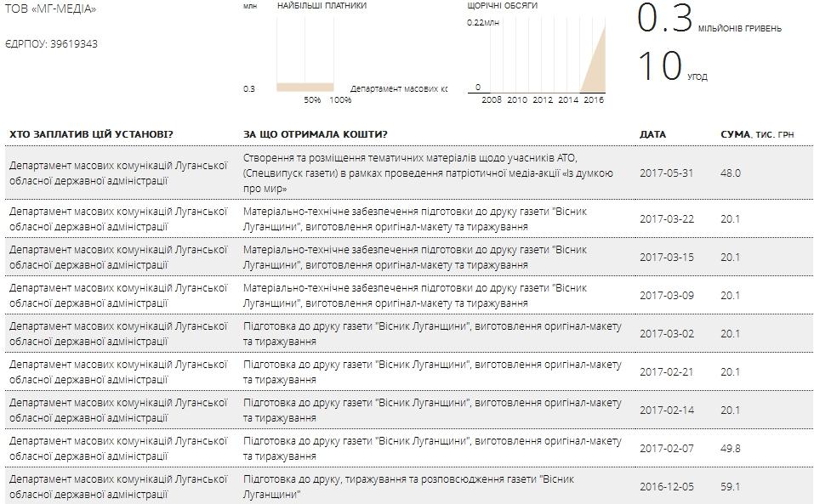Click the description in the 2017-03-09 row
Viewport: 814px width, 504px height.
[x=415, y=295]
